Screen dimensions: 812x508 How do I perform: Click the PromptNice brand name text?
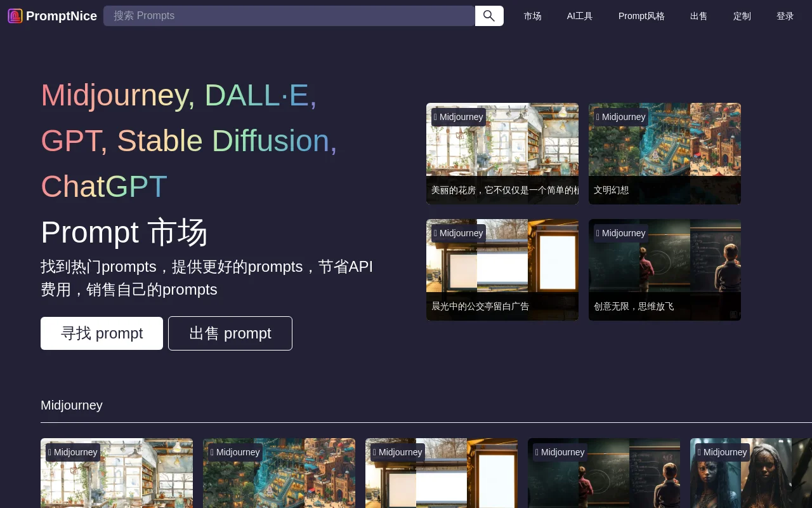pyautogui.click(x=62, y=16)
